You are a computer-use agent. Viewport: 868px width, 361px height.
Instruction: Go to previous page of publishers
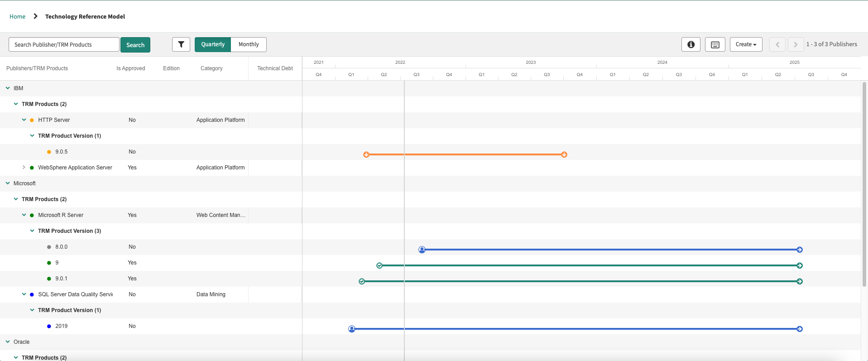777,44
